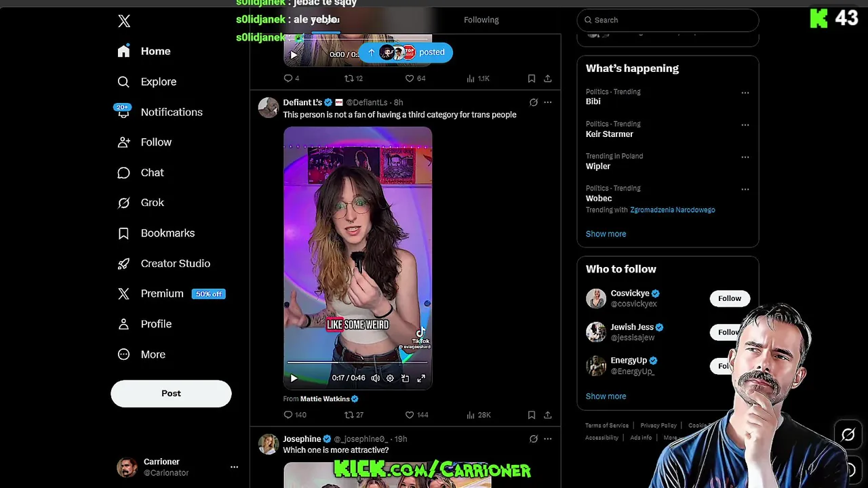
Task: Click the X logo in sidebar
Action: tap(124, 21)
